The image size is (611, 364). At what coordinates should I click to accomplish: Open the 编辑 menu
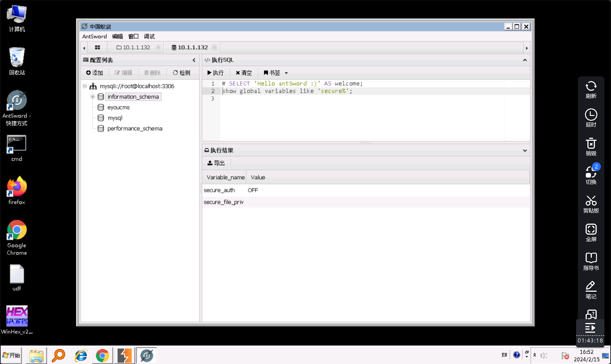click(x=117, y=37)
